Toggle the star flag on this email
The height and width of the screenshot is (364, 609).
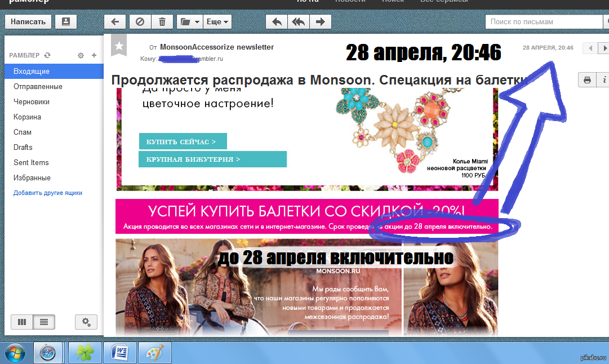pos(119,46)
